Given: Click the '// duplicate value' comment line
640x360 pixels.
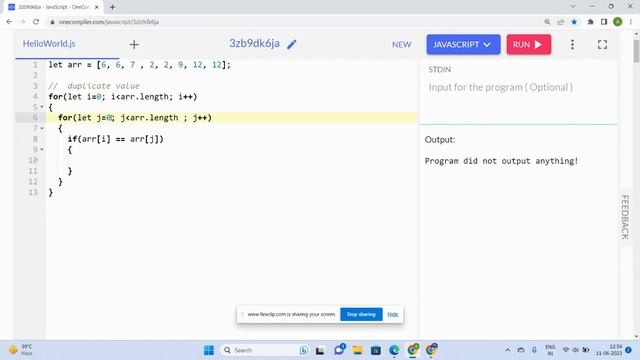Looking at the screenshot, I should (x=94, y=86).
